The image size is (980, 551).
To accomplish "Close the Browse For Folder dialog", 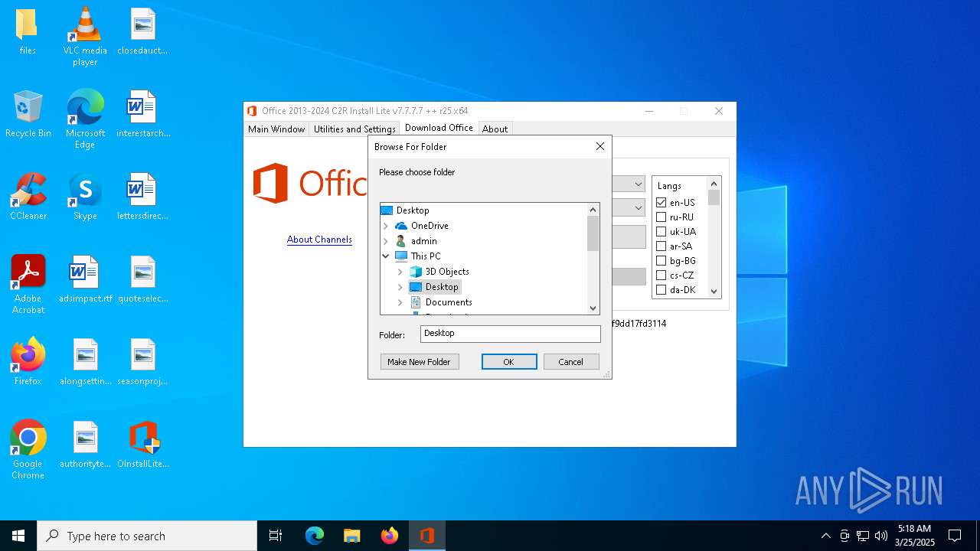I will point(600,146).
